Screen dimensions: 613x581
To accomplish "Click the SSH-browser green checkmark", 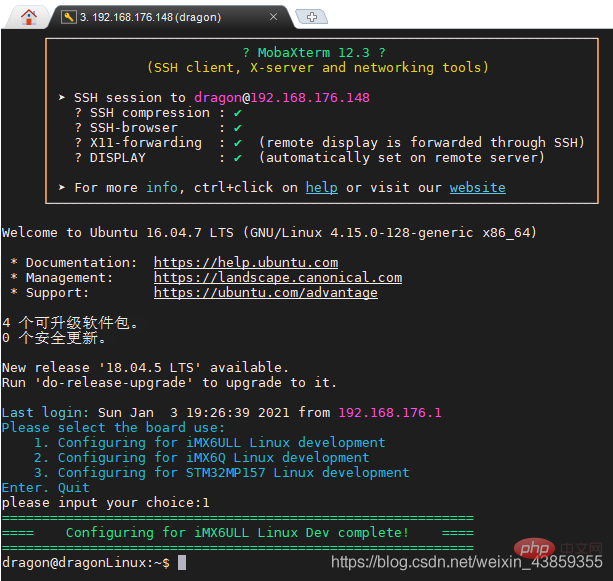I will click(237, 128).
